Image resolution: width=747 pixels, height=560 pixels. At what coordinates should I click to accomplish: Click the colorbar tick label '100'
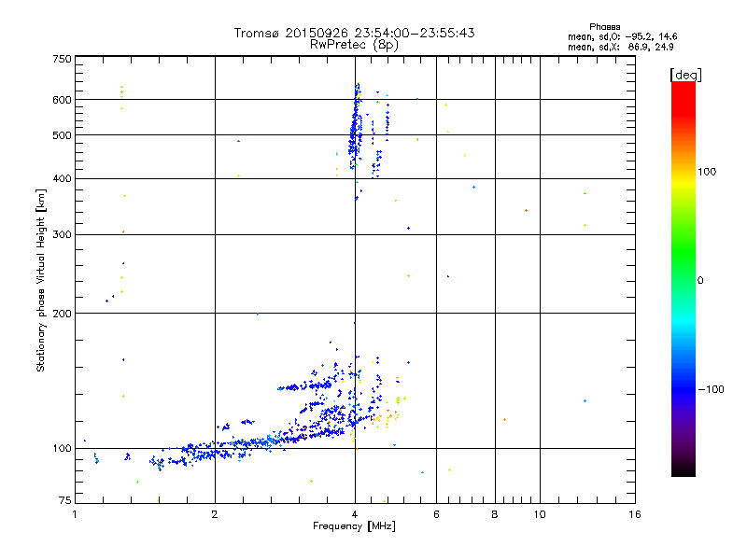pyautogui.click(x=707, y=172)
